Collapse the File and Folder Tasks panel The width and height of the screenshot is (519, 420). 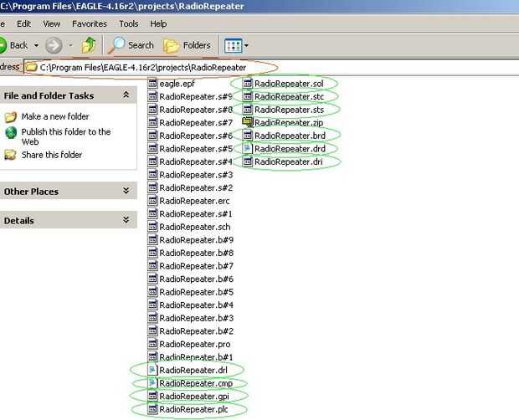(x=126, y=95)
